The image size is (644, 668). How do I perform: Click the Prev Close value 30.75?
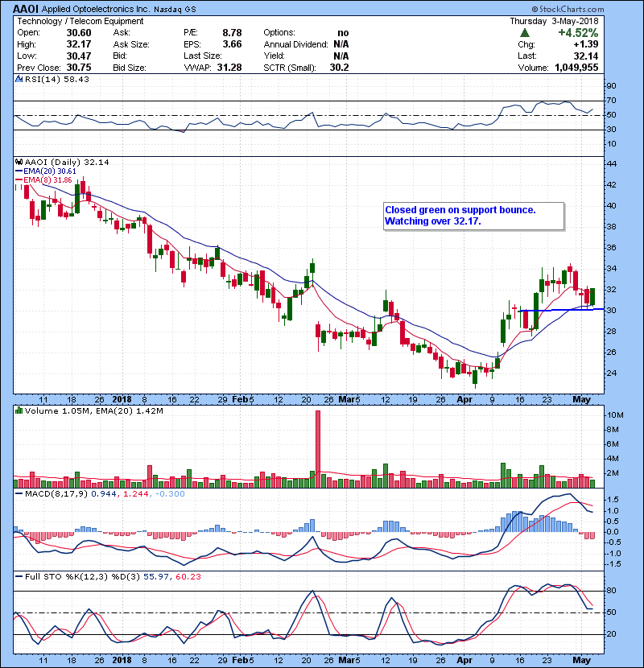pyautogui.click(x=79, y=68)
